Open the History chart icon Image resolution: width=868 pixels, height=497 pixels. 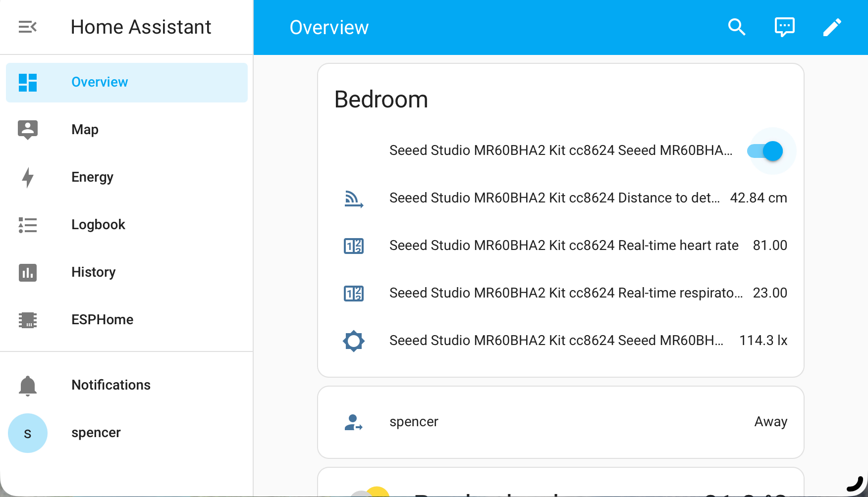click(x=28, y=272)
